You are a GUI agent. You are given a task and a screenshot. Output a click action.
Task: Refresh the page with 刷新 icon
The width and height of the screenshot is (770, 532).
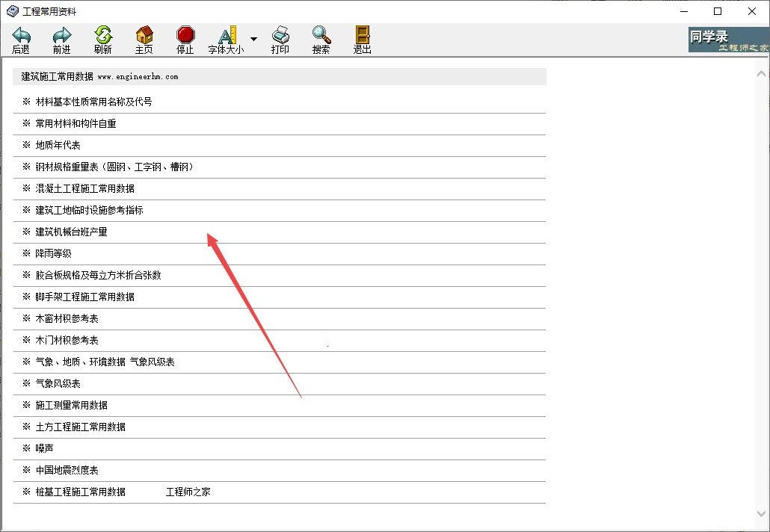[x=103, y=35]
